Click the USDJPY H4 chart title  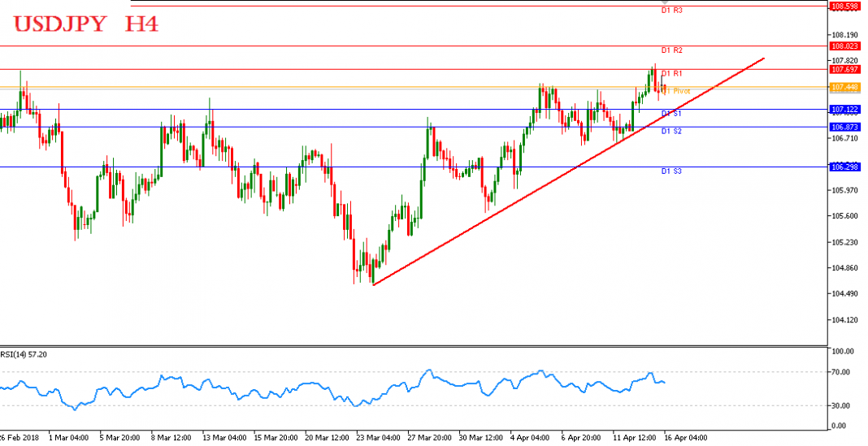click(86, 24)
